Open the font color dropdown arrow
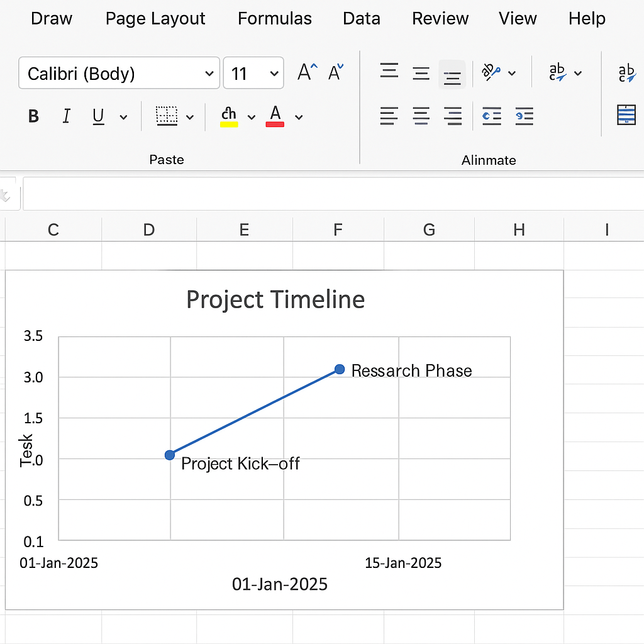 click(x=299, y=117)
